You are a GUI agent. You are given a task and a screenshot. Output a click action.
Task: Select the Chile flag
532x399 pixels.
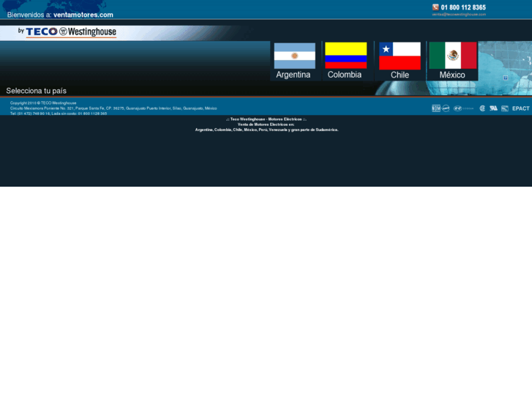(x=400, y=56)
